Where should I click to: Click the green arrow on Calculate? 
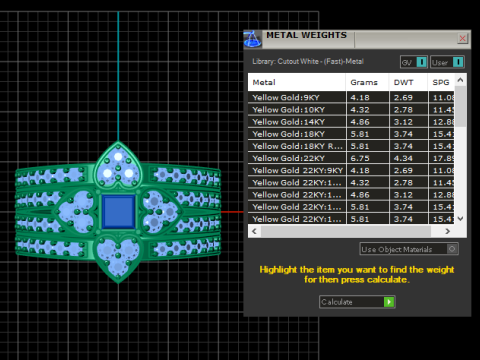click(389, 302)
